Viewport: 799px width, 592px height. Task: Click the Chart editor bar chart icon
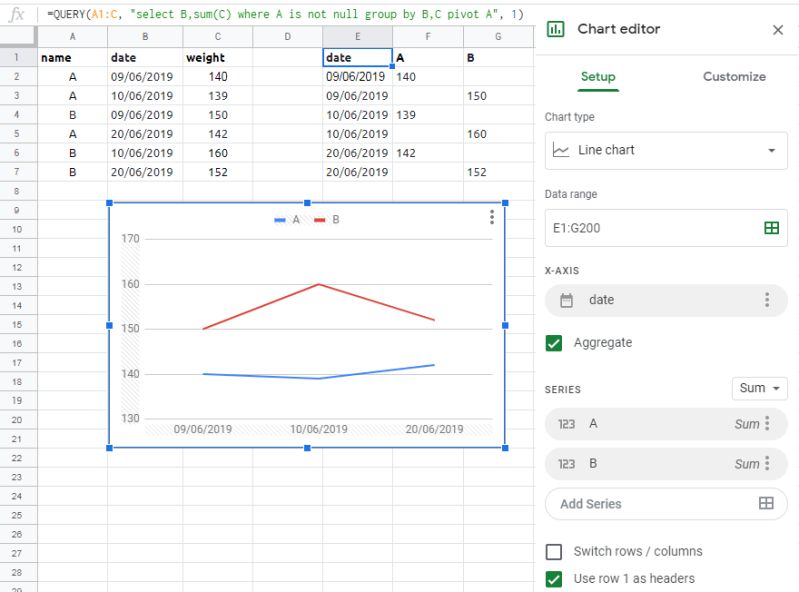tap(555, 29)
